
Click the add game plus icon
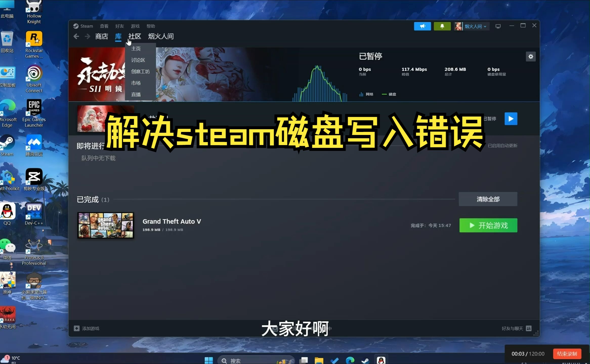(76, 328)
